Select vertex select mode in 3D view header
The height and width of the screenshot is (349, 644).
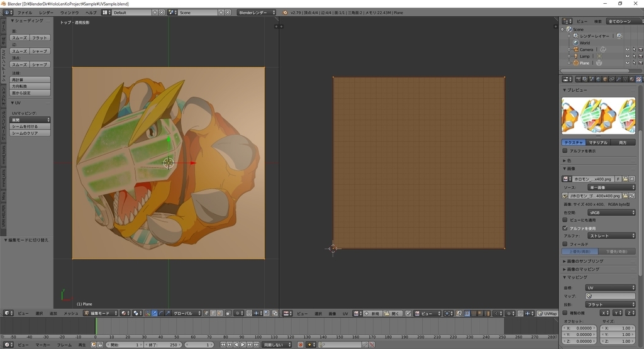tap(206, 313)
